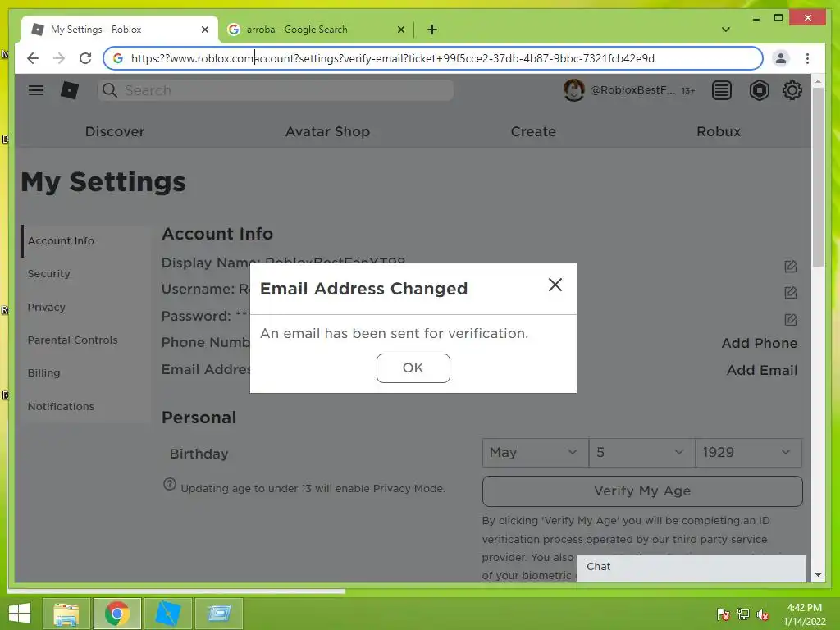
Task: Click the browser back arrow
Action: coord(33,58)
